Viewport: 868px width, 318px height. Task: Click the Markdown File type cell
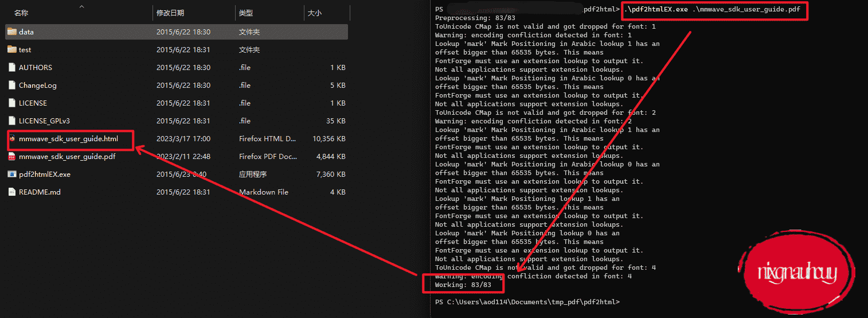tap(264, 192)
